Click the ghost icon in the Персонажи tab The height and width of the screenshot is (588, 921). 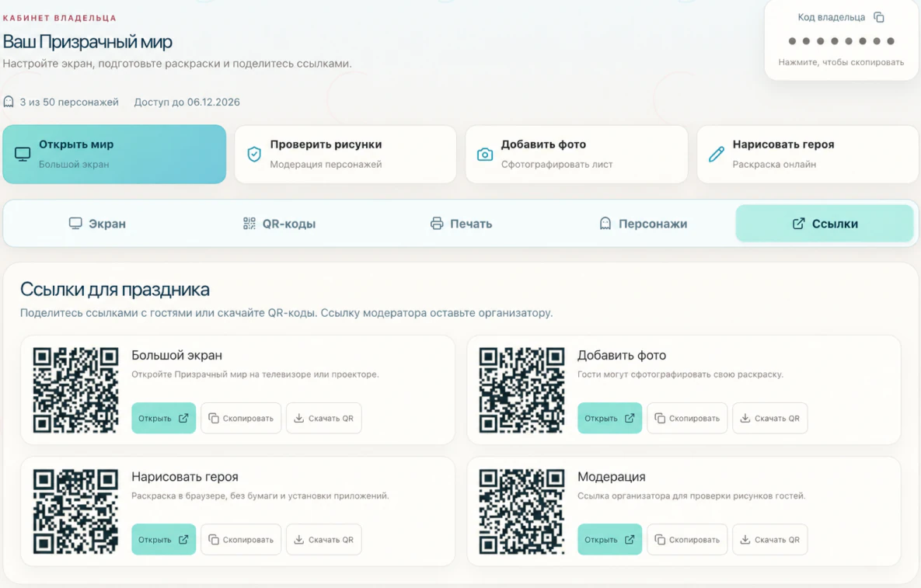point(605,224)
